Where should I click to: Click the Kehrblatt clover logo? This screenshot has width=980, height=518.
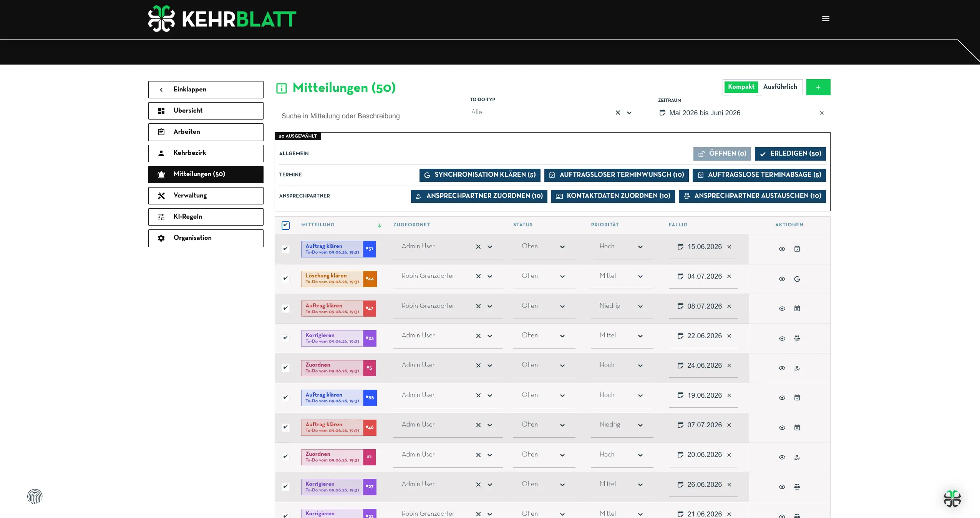[x=161, y=18]
